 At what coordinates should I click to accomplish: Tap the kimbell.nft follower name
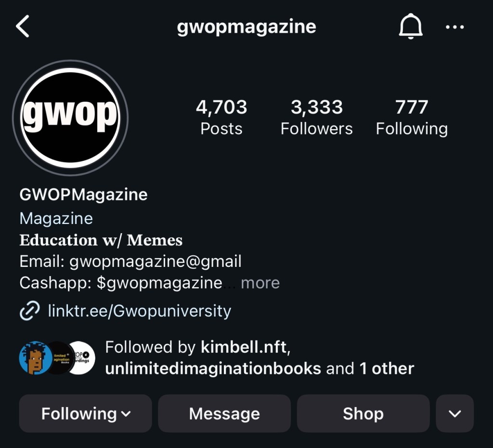tap(244, 347)
